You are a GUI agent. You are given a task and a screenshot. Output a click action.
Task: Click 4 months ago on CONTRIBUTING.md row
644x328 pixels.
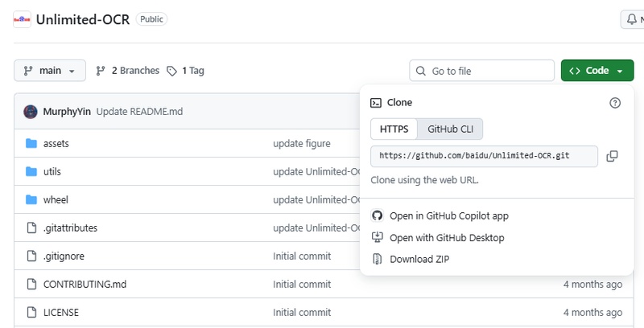click(592, 284)
